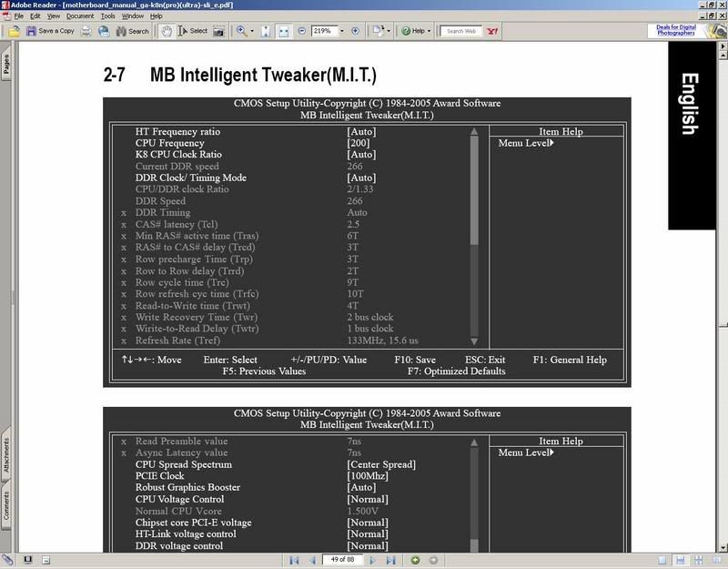
Task: Click the 'K8 CPU Clock Ratio' text
Action: (x=178, y=154)
